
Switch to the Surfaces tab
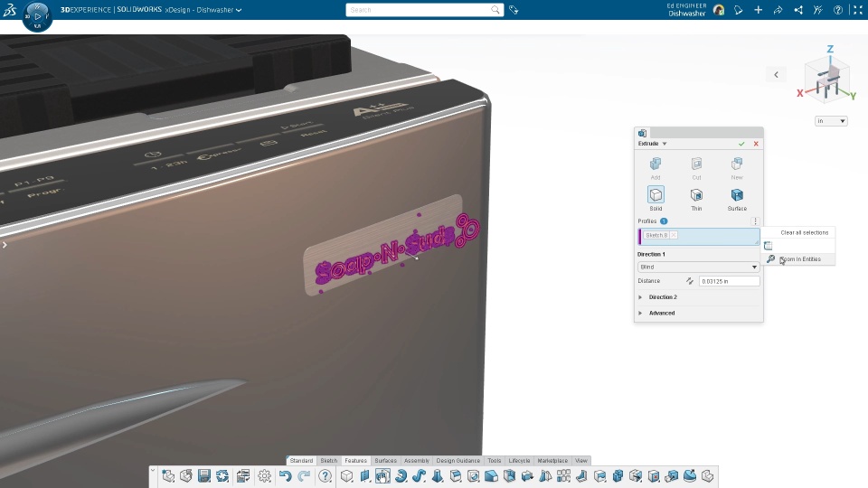(x=386, y=460)
